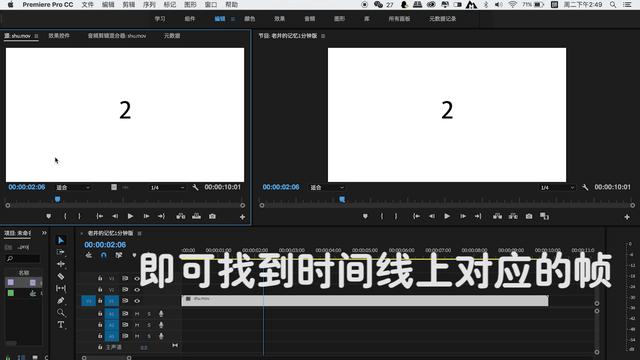Expand project panel overflow chevrons

click(x=44, y=233)
